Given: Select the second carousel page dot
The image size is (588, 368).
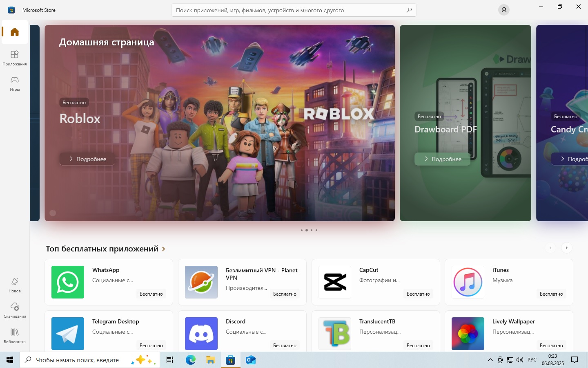Looking at the screenshot, I should (x=307, y=230).
